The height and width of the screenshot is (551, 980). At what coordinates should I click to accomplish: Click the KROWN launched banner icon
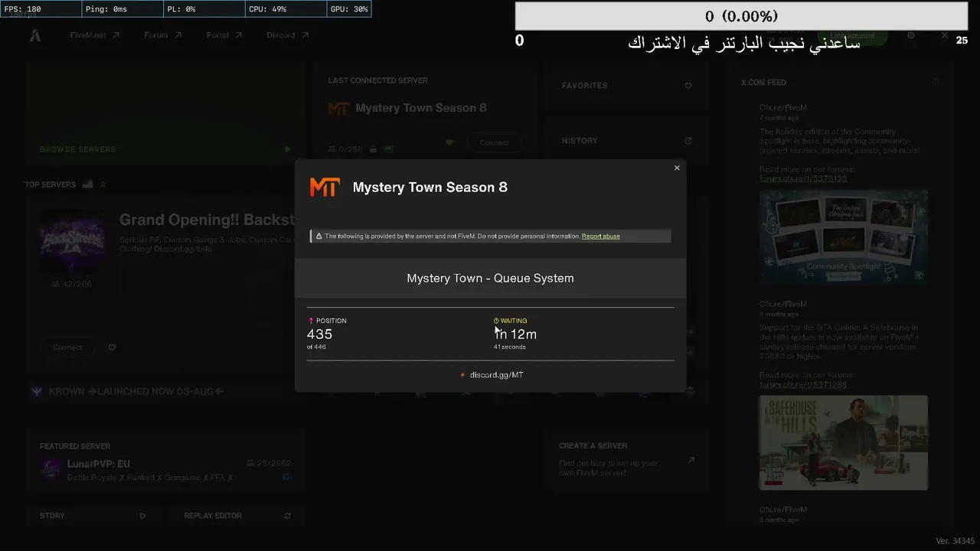[x=37, y=392]
